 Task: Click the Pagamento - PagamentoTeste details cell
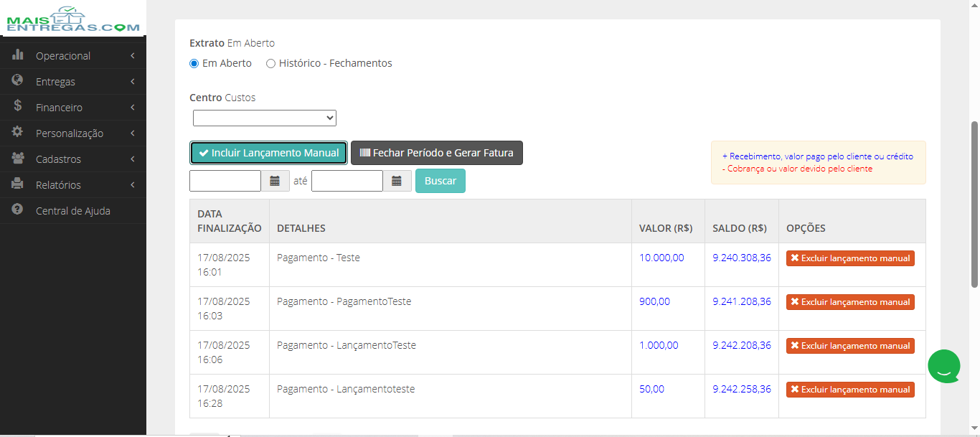tap(451, 309)
